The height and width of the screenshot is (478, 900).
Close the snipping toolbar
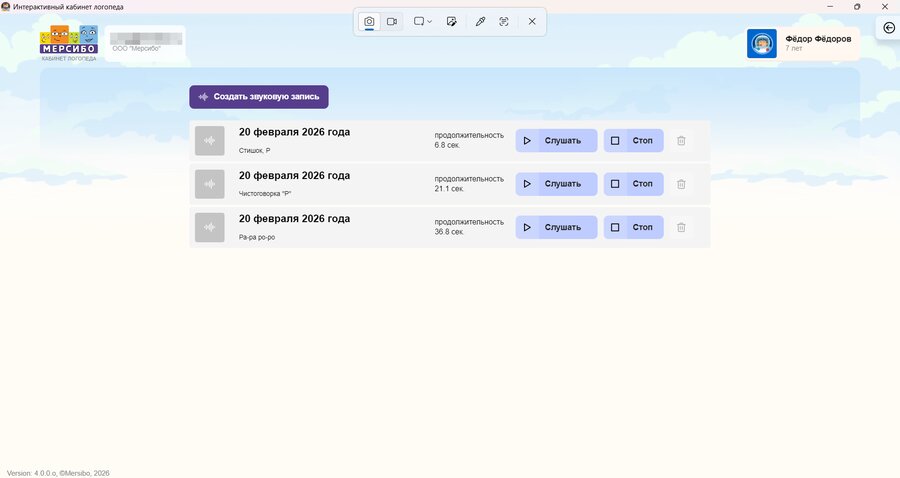[532, 22]
